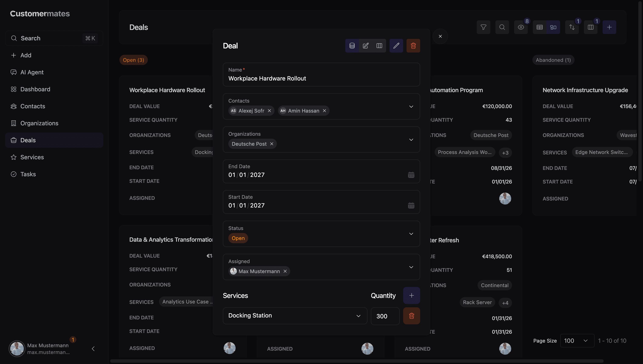
Task: Add a new service with the plus button
Action: click(x=411, y=295)
